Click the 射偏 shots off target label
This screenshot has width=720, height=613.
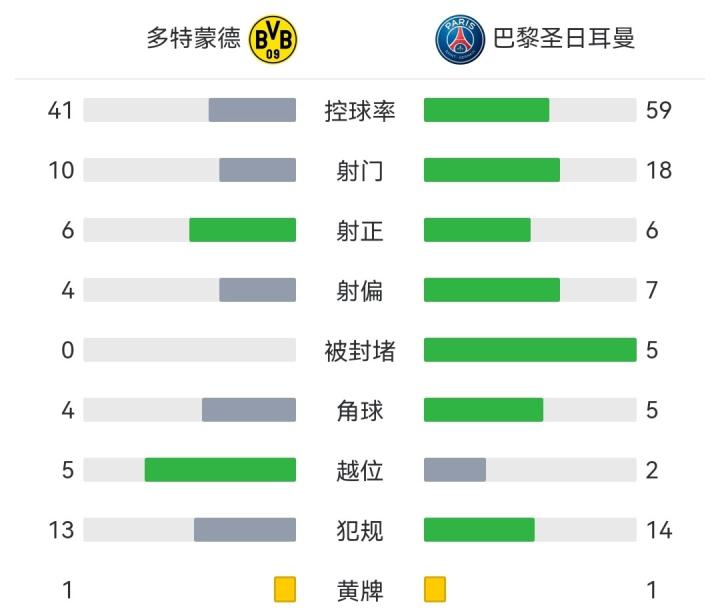360,290
